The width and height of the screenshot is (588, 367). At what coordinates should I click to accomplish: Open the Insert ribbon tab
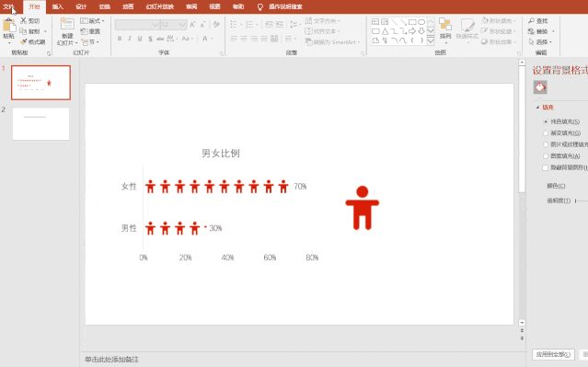point(57,6)
